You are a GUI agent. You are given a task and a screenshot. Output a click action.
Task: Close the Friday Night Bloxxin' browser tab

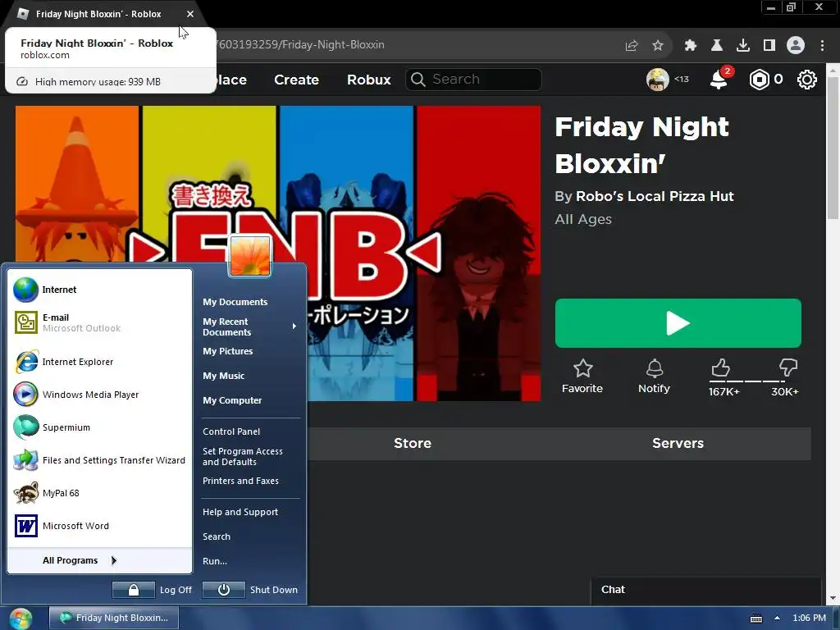coord(190,15)
